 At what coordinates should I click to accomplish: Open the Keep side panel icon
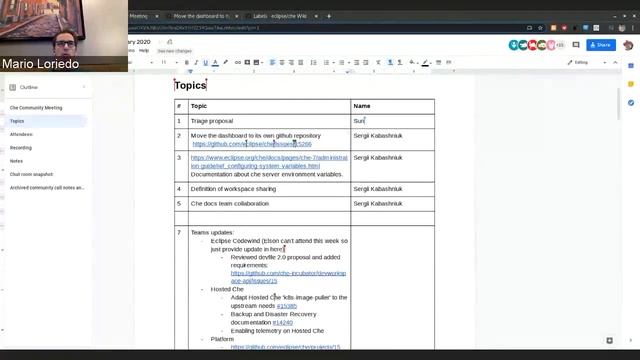tap(631, 84)
